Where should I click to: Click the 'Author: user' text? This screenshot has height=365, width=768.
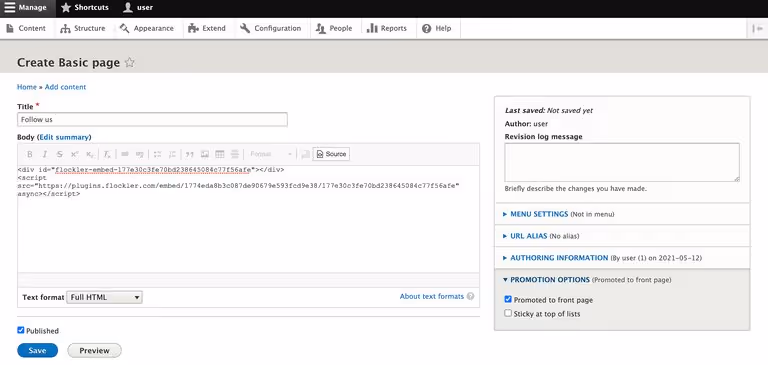tap(526, 124)
